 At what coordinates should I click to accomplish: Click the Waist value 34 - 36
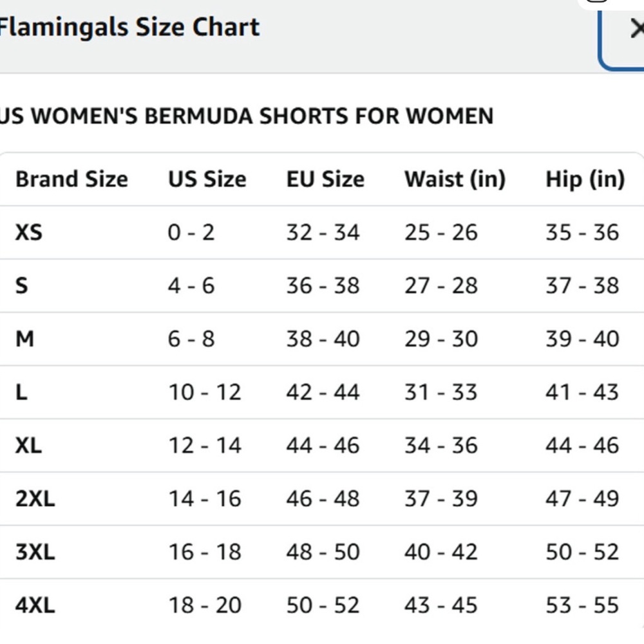[x=441, y=444]
